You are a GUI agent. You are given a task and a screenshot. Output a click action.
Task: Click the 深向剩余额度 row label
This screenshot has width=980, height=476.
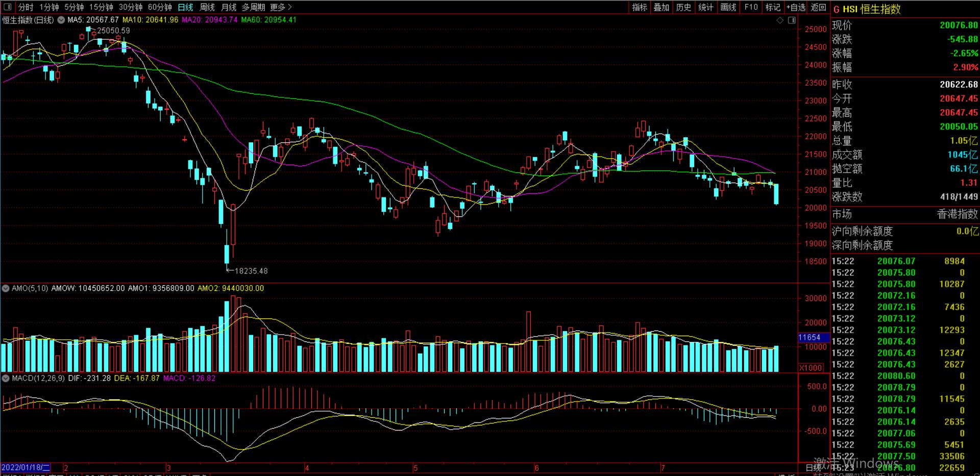click(862, 245)
